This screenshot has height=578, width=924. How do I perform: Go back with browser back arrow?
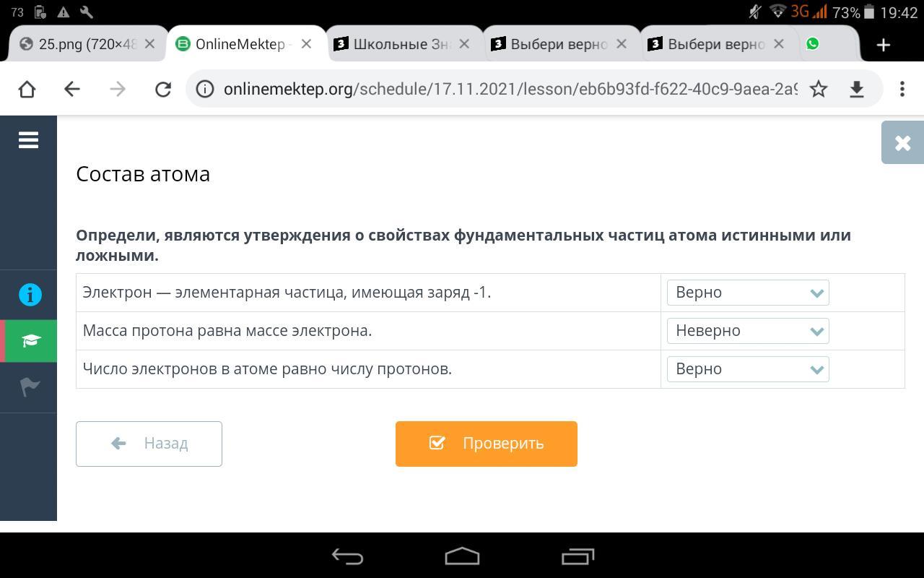[71, 89]
